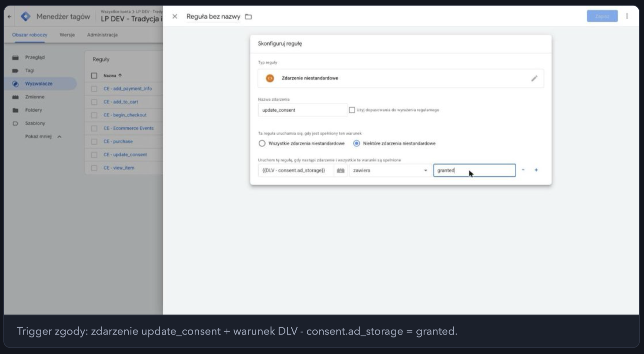Tick the checkbox for CE - update_consent

point(94,155)
